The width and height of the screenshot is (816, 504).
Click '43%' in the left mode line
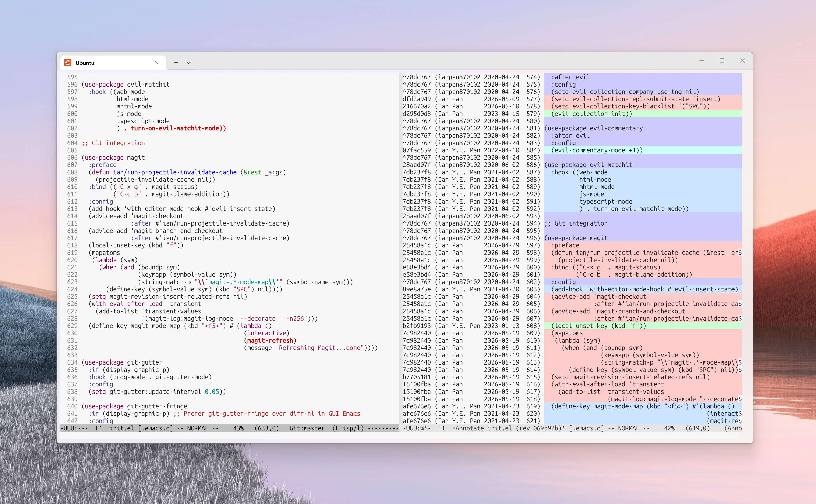238,428
